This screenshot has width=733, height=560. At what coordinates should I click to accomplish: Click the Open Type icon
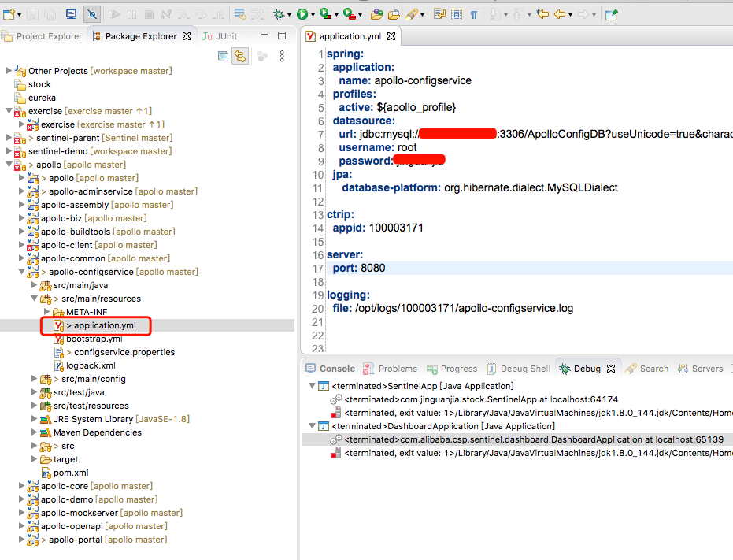click(x=377, y=14)
